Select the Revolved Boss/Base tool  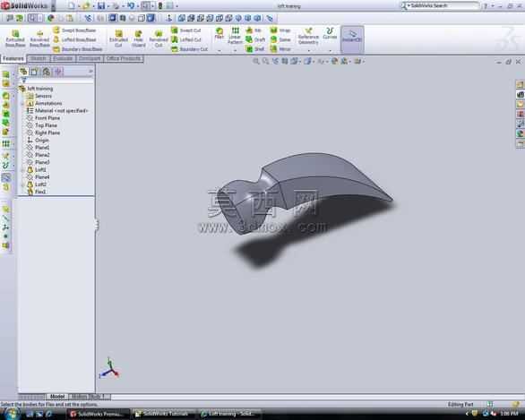pyautogui.click(x=39, y=39)
